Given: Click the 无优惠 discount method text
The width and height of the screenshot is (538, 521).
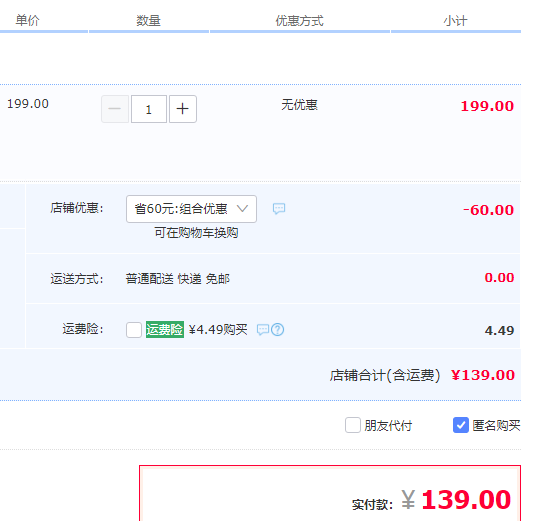Looking at the screenshot, I should pyautogui.click(x=300, y=105).
